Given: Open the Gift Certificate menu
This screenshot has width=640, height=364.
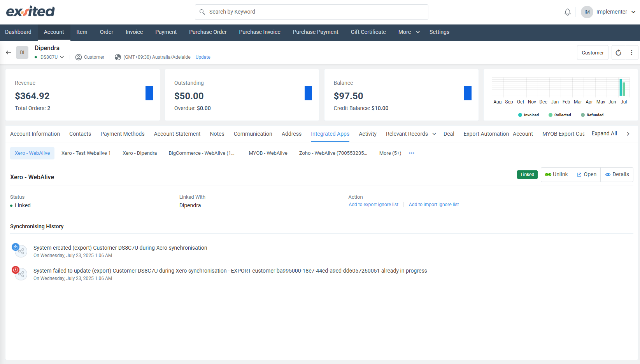Looking at the screenshot, I should (368, 32).
